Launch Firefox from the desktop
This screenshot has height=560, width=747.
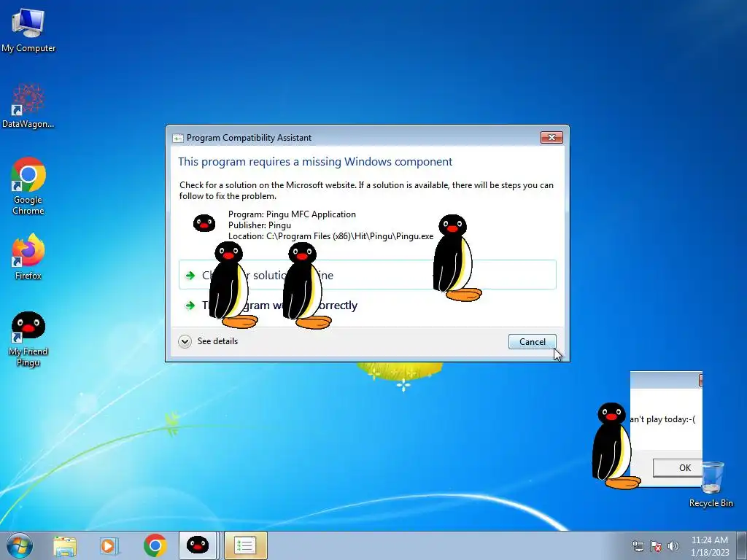pyautogui.click(x=28, y=256)
